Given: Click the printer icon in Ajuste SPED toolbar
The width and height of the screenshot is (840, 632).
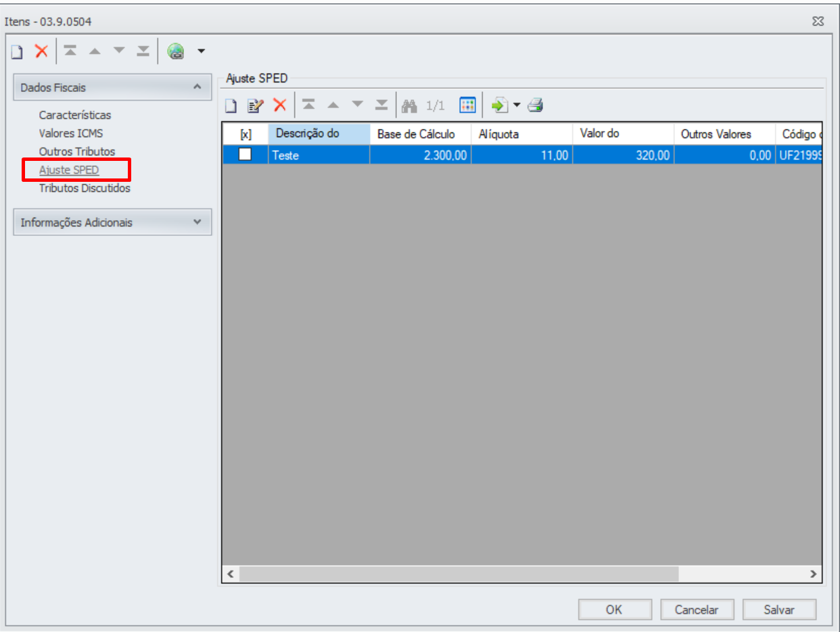Looking at the screenshot, I should click(x=536, y=105).
